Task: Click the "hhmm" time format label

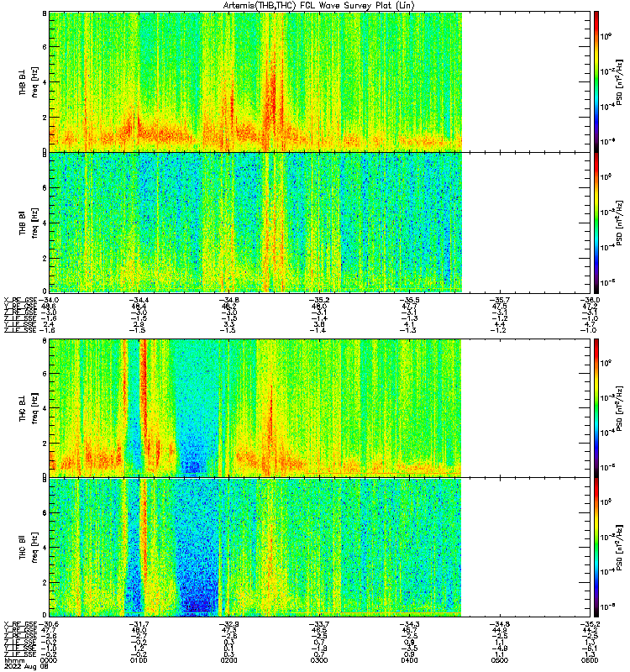Action: 14,660
